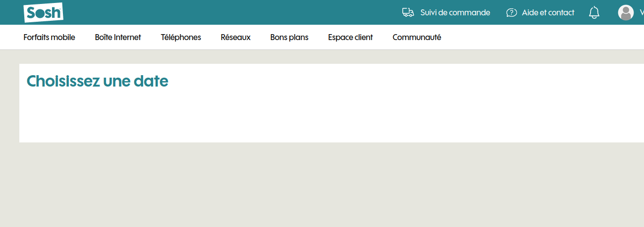Click the empty white area under the heading
Viewport: 644px width, 227px height.
click(297, 119)
